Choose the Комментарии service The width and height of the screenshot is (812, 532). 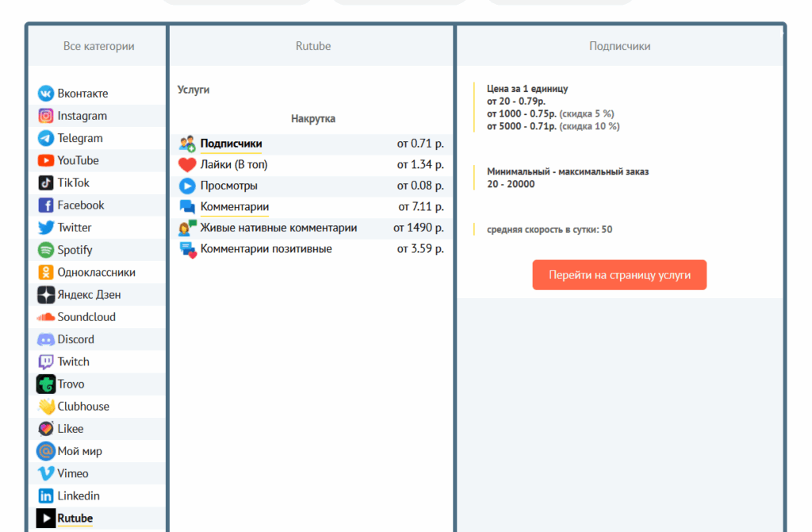(234, 207)
